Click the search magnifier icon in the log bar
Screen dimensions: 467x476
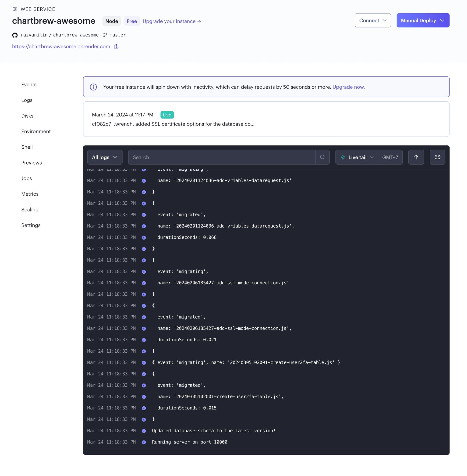(322, 157)
